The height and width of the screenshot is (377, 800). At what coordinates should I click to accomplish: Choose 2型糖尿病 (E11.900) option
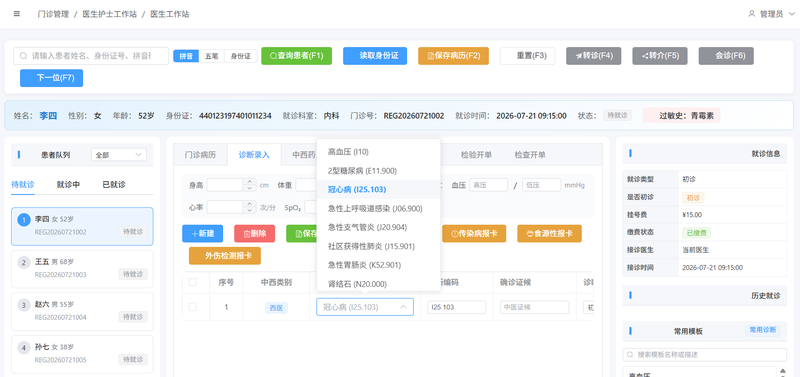(x=379, y=170)
